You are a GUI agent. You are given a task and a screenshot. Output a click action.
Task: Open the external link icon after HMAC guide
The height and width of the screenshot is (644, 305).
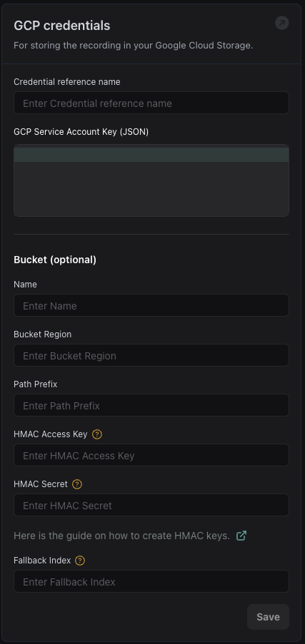(241, 536)
